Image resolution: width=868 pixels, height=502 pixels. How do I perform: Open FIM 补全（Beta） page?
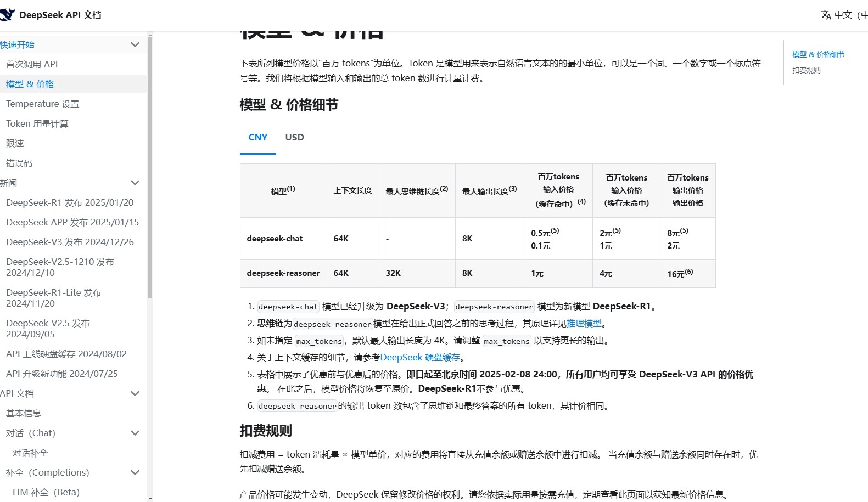(x=46, y=492)
